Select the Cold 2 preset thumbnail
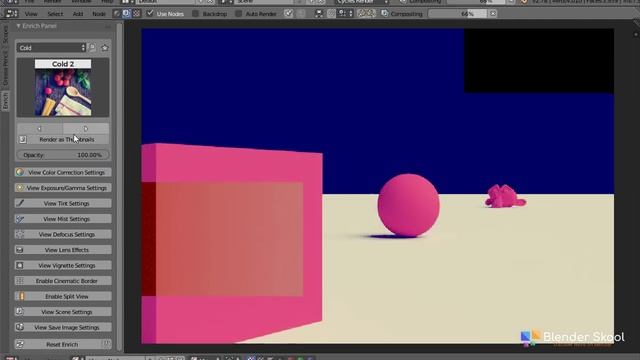 (x=63, y=87)
